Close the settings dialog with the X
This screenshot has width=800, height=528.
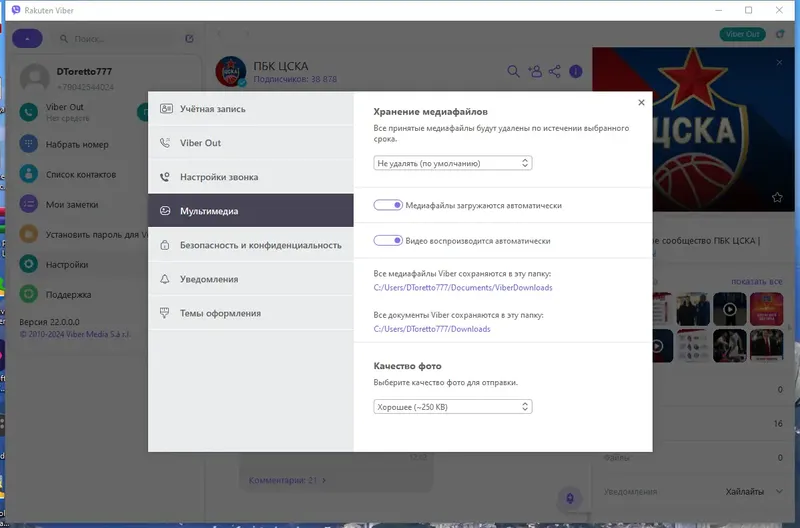(x=641, y=103)
